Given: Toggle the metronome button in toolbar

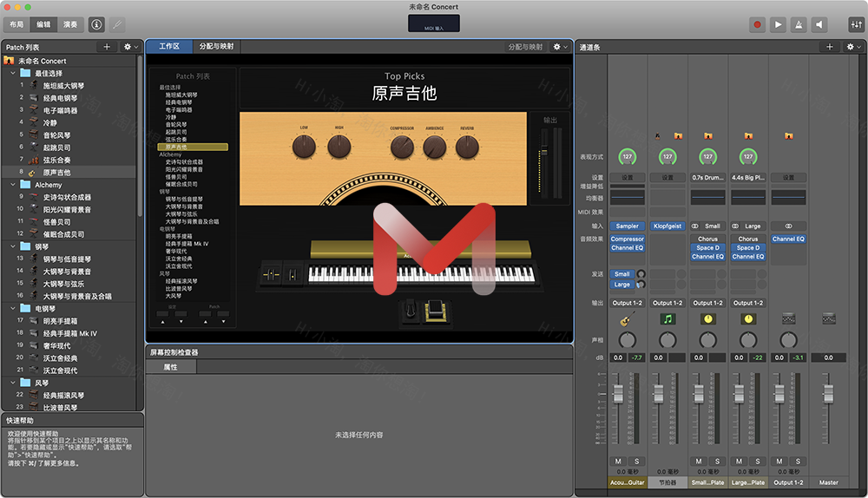Looking at the screenshot, I should click(799, 24).
